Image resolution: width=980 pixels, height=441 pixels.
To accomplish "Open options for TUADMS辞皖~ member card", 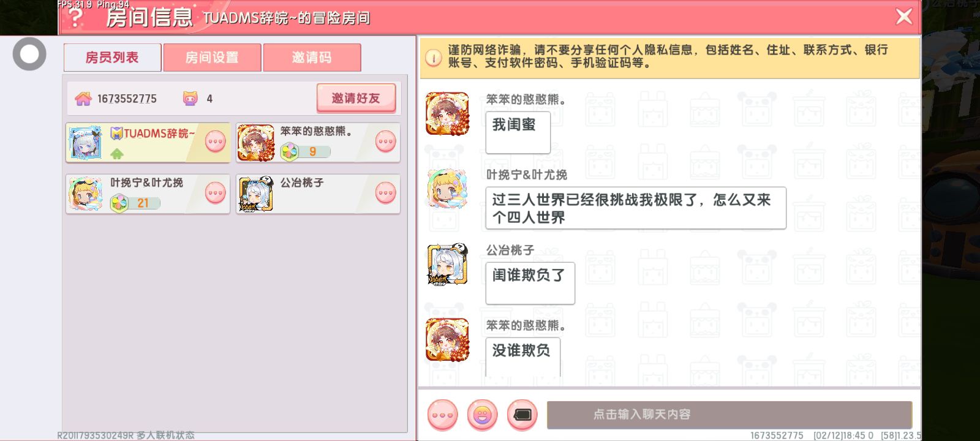I will [215, 141].
